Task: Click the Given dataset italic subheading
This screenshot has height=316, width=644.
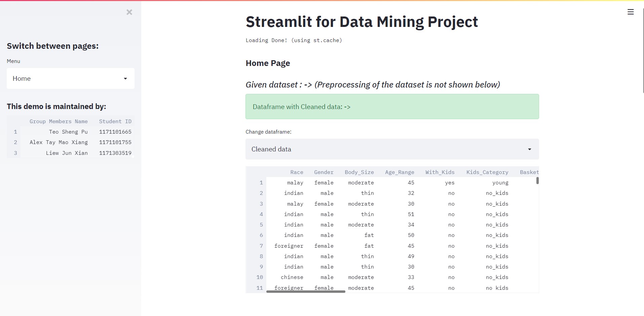Action: click(x=373, y=85)
